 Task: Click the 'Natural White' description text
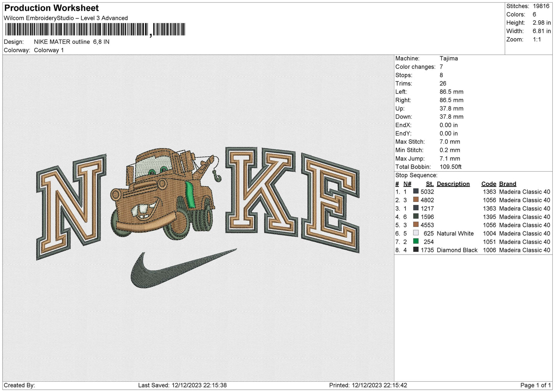455,233
